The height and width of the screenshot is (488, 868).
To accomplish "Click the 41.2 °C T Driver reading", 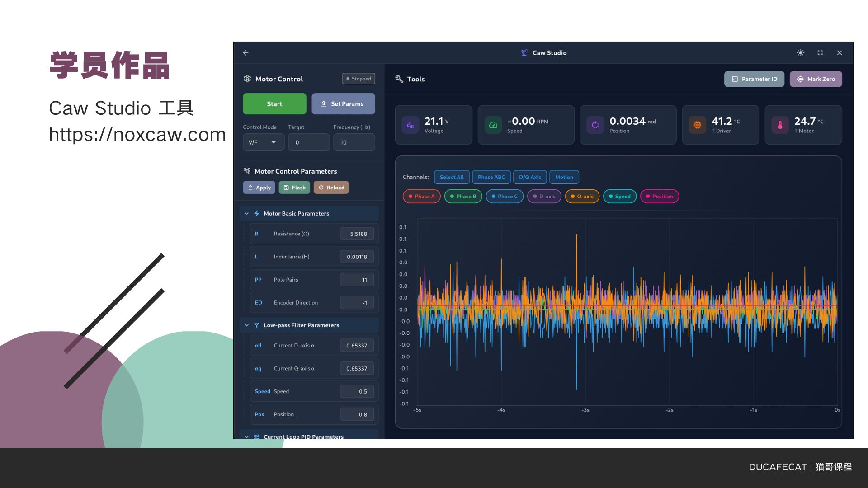I will tap(726, 121).
